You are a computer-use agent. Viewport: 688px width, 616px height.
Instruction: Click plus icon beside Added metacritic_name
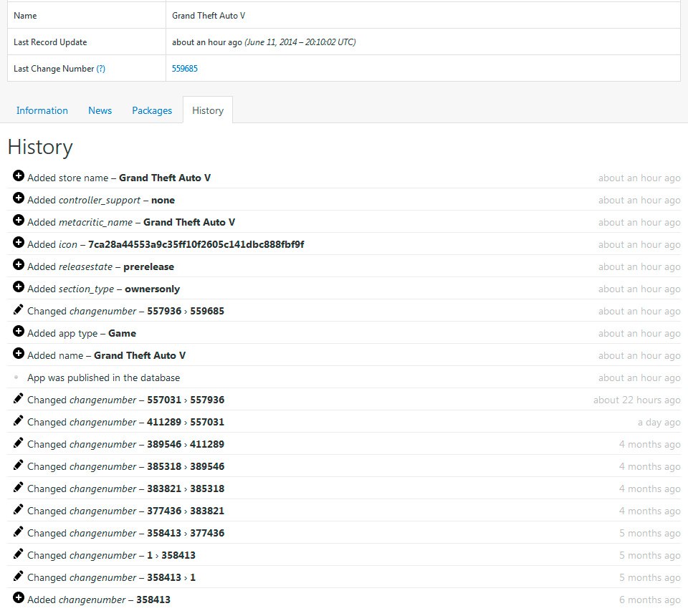[19, 220]
